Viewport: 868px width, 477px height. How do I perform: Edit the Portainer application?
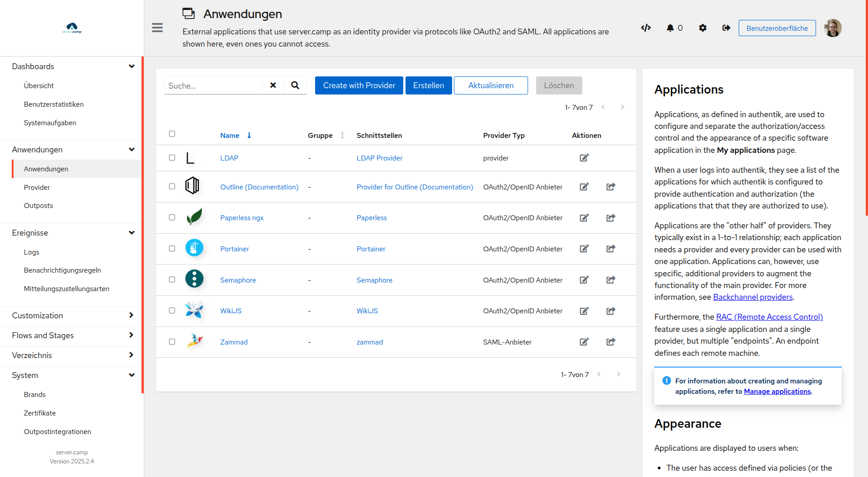point(584,249)
